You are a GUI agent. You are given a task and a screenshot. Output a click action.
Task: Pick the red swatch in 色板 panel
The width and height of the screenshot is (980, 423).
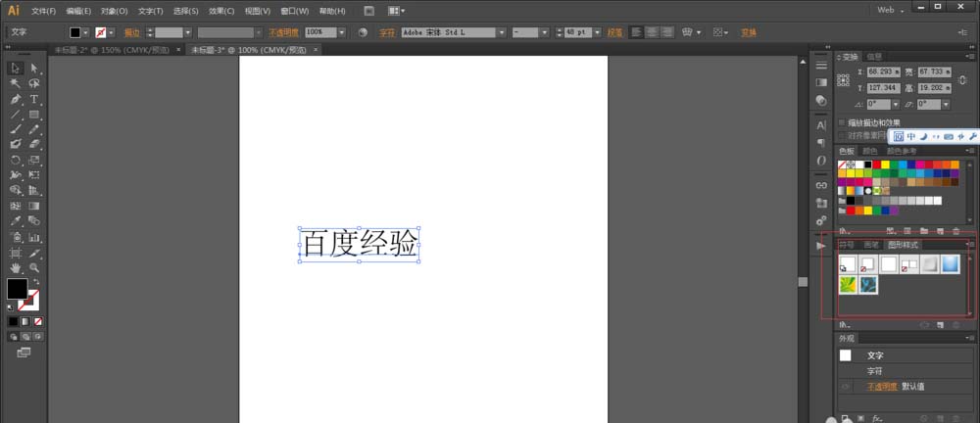click(x=877, y=164)
